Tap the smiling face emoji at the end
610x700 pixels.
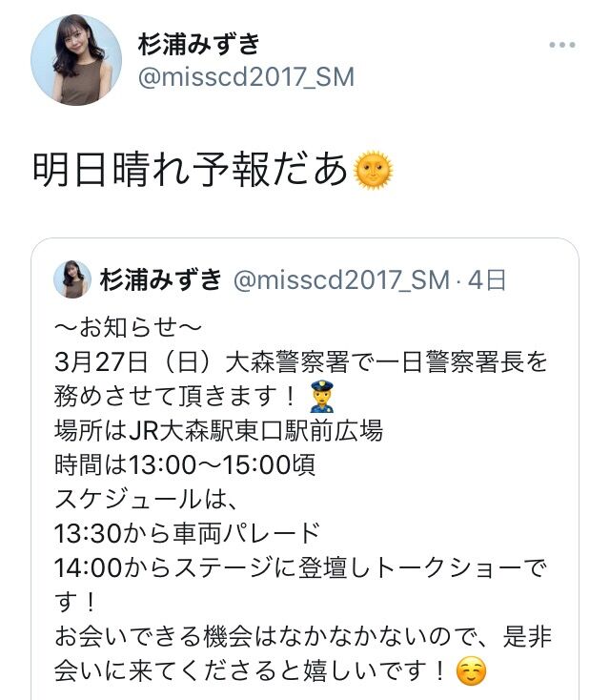(471, 671)
